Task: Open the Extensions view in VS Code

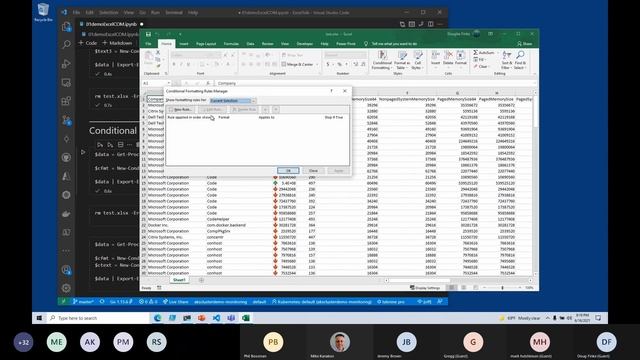Action: click(x=66, y=101)
